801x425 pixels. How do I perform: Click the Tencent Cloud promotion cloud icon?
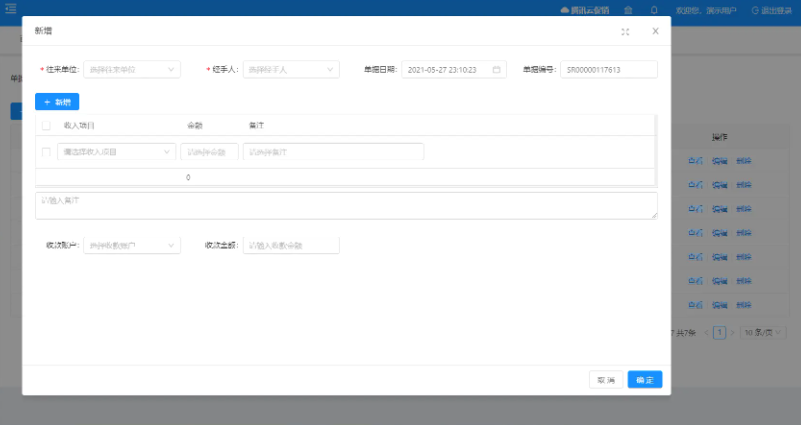pyautogui.click(x=564, y=10)
